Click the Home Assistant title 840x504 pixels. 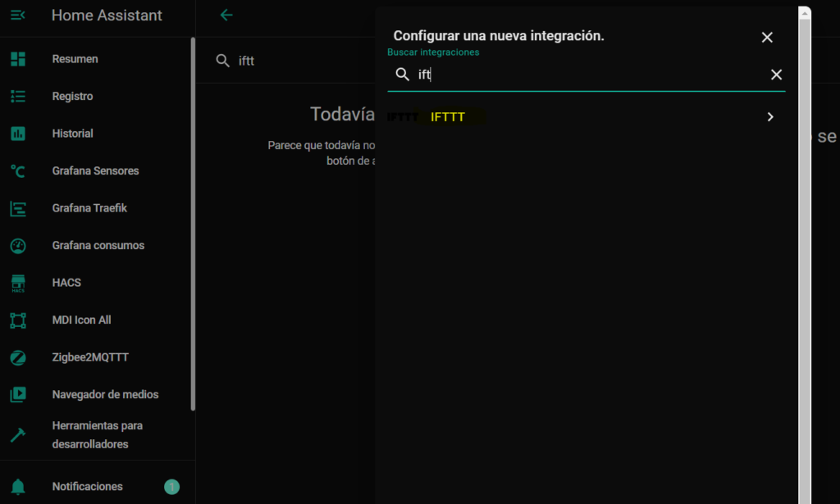107,15
